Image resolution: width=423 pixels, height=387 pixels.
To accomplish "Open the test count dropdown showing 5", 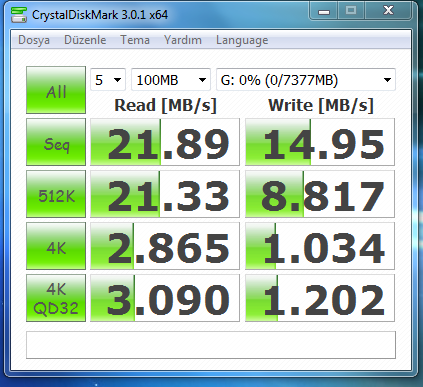I will tap(108, 80).
